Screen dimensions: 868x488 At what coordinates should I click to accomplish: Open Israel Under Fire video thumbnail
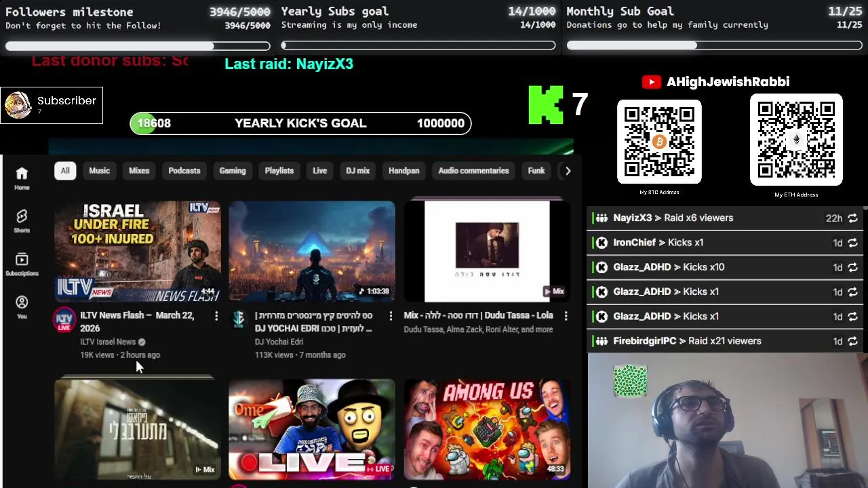[x=138, y=251]
